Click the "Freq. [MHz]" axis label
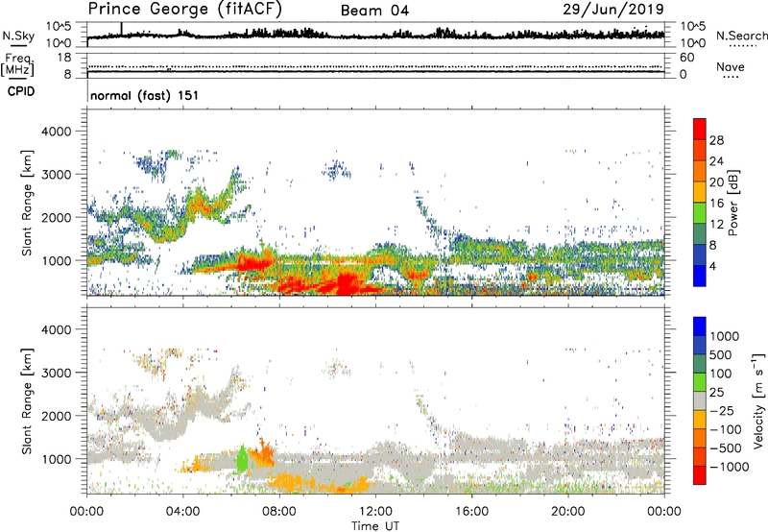Image resolution: width=768 pixels, height=532 pixels. pos(17,65)
